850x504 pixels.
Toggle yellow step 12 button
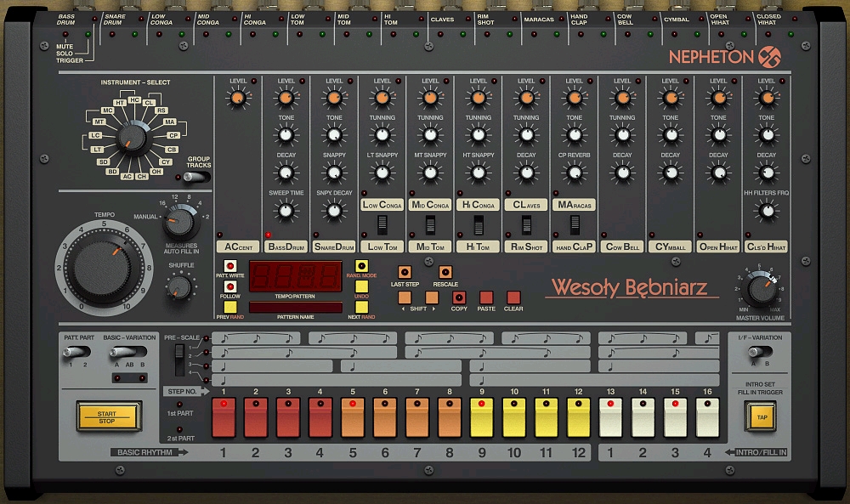click(579, 417)
